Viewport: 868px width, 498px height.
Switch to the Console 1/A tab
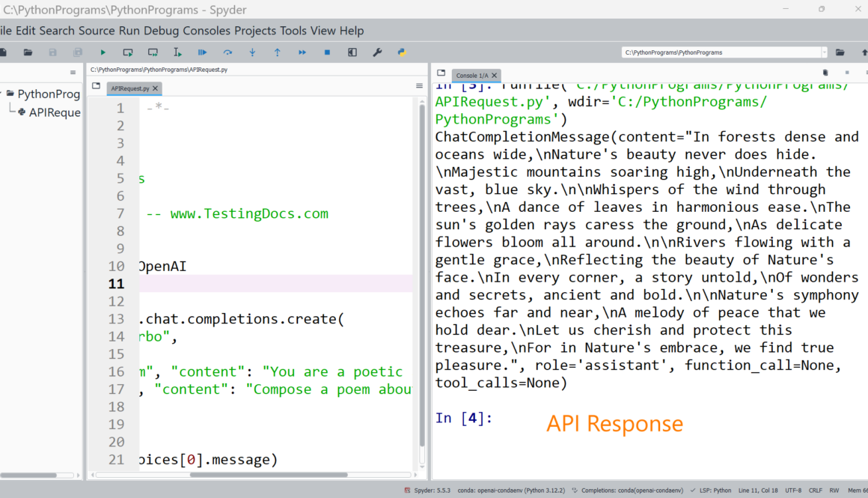tap(471, 76)
